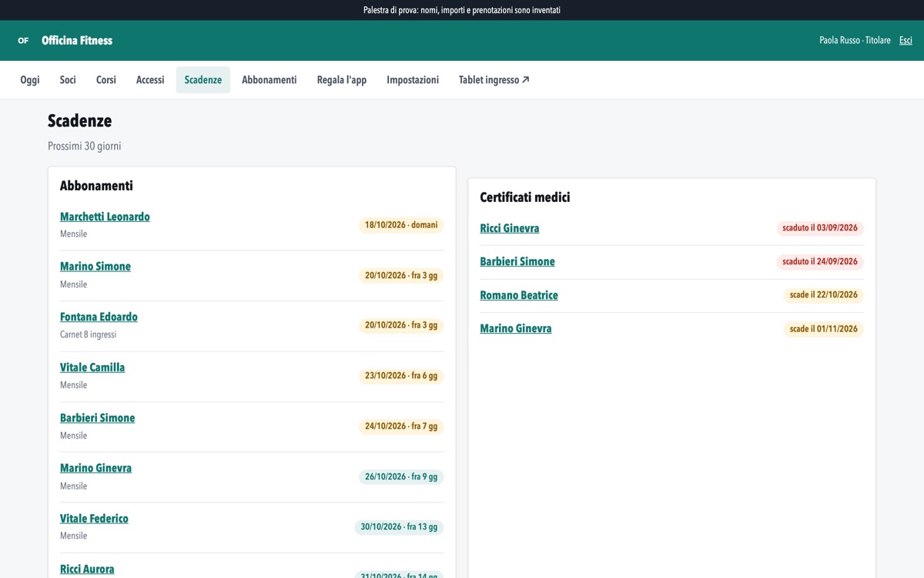Select the Scadenze tab in the navigation
This screenshot has height=578, width=924.
point(203,80)
